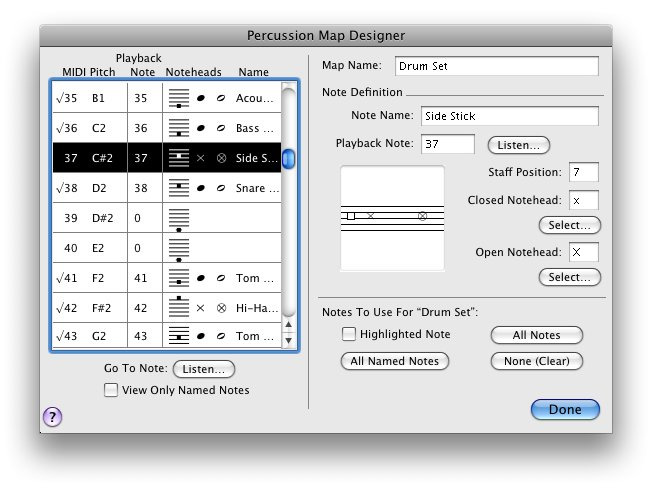Click the scrollbar up arrow
Viewport: 652px width, 488px height.
(x=289, y=325)
